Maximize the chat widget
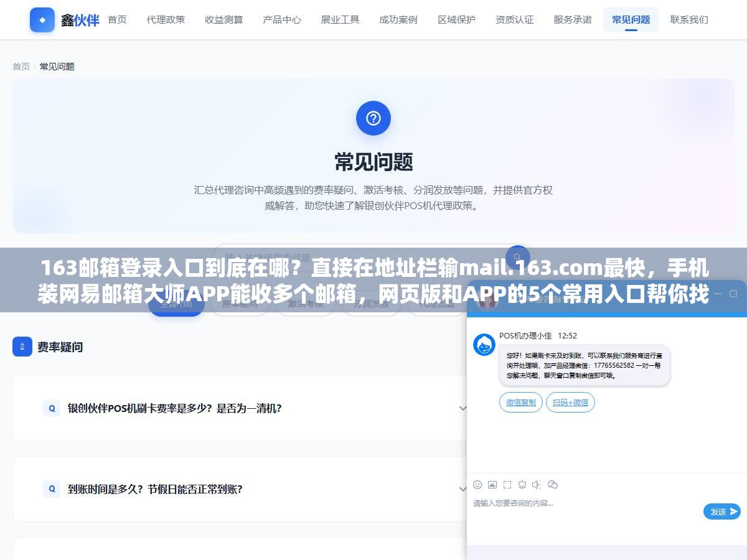This screenshot has width=747, height=560. pyautogui.click(x=733, y=293)
